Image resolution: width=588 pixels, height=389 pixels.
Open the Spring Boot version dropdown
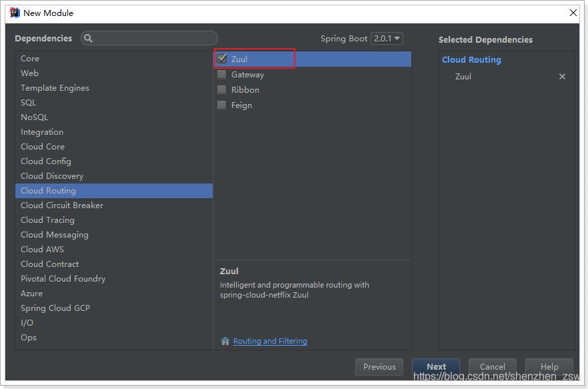[x=387, y=38]
